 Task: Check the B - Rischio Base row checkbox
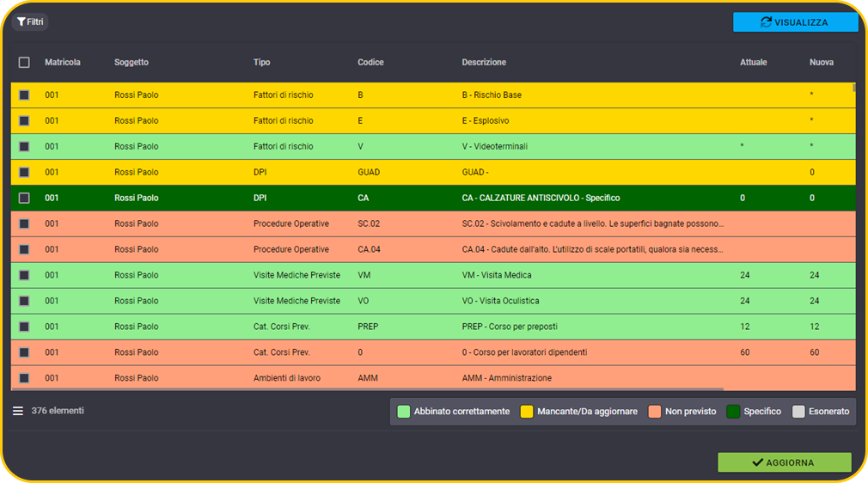pos(24,95)
